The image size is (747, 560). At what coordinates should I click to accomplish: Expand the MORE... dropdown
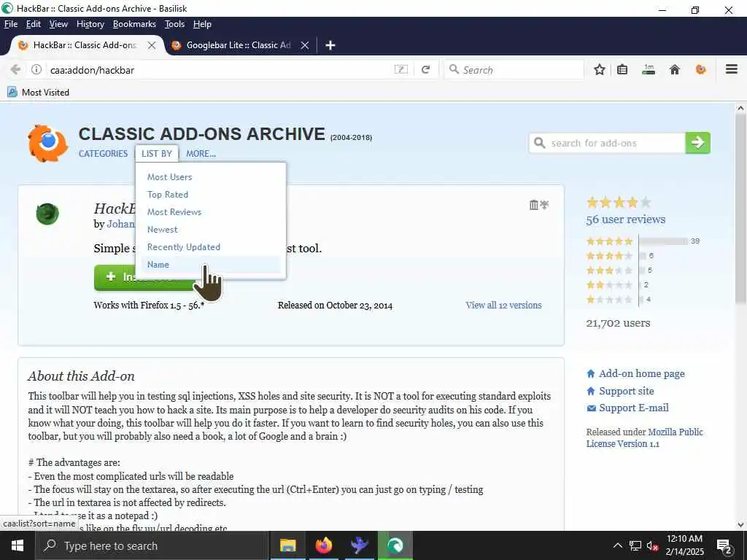(201, 154)
